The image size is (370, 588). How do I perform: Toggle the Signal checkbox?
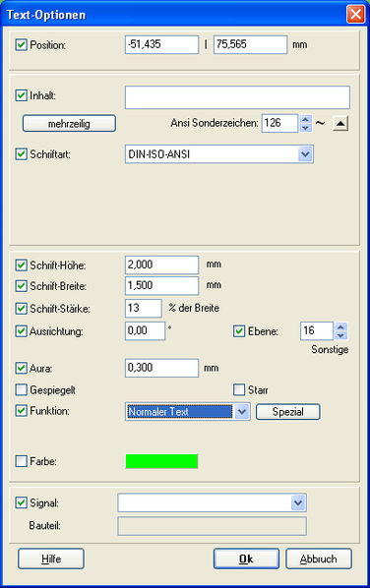point(21,502)
